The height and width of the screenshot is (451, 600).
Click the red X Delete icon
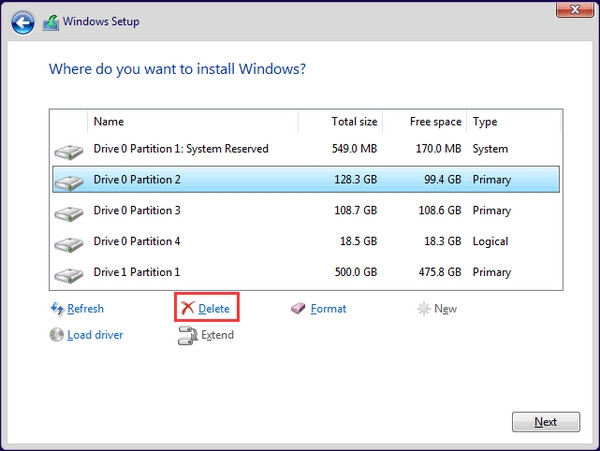point(188,308)
